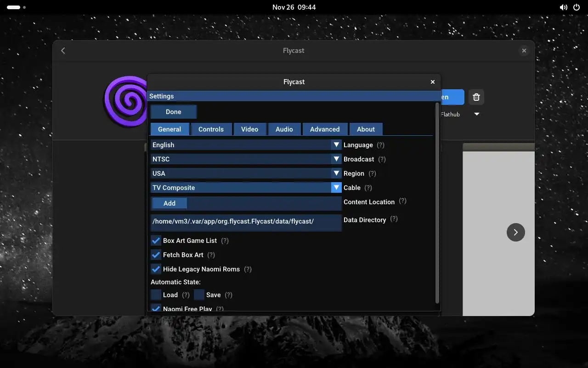Disable the Fetch Box Art checkbox

coord(156,255)
